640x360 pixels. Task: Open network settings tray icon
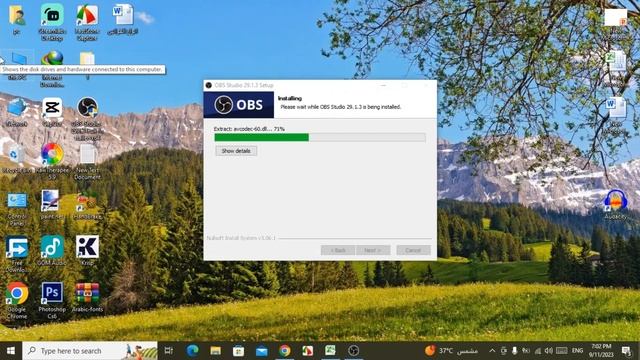coord(538,351)
